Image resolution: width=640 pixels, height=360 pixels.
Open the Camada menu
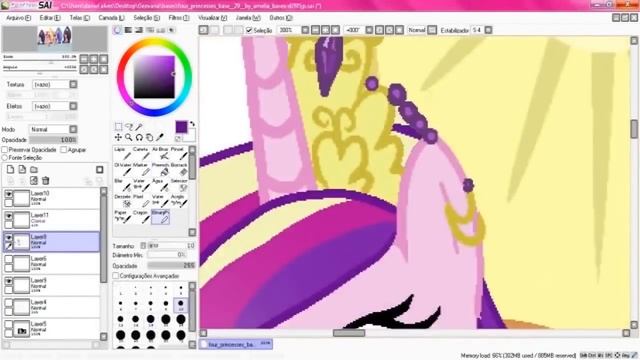click(111, 18)
